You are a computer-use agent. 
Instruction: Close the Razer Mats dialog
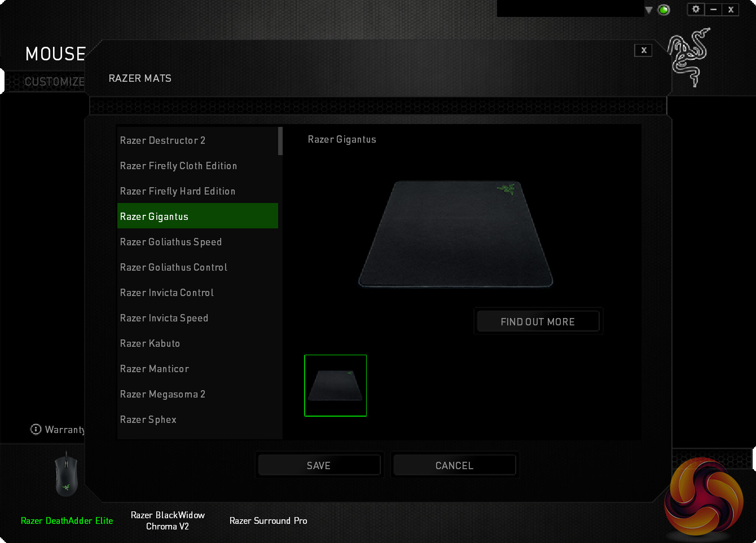[644, 50]
